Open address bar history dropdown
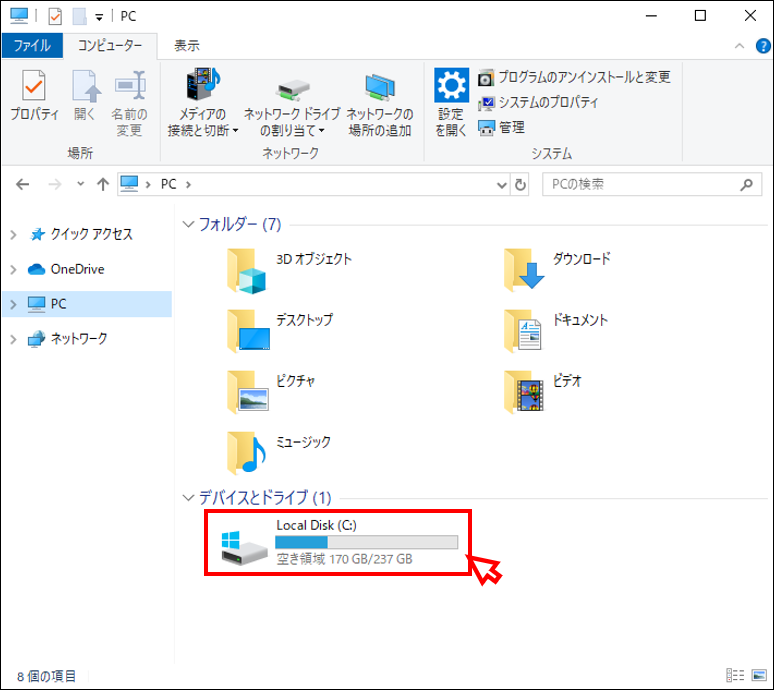The image size is (774, 690). 502,185
